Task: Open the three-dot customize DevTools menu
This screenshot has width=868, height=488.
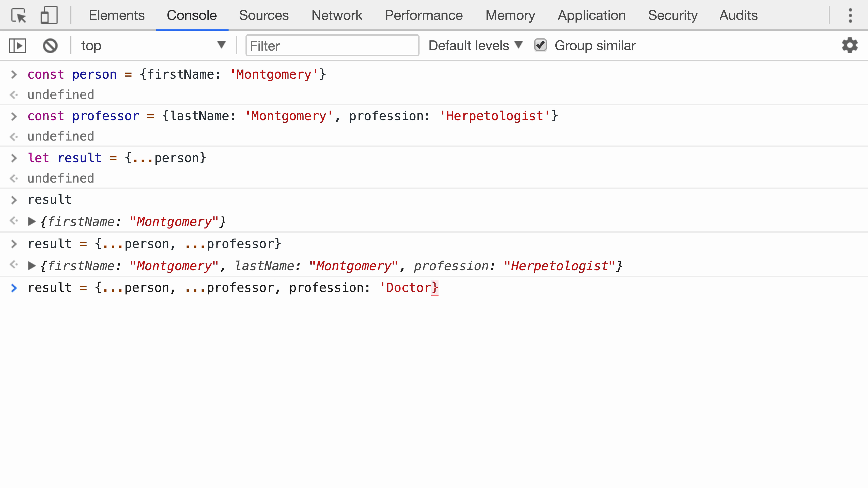Action: point(850,16)
